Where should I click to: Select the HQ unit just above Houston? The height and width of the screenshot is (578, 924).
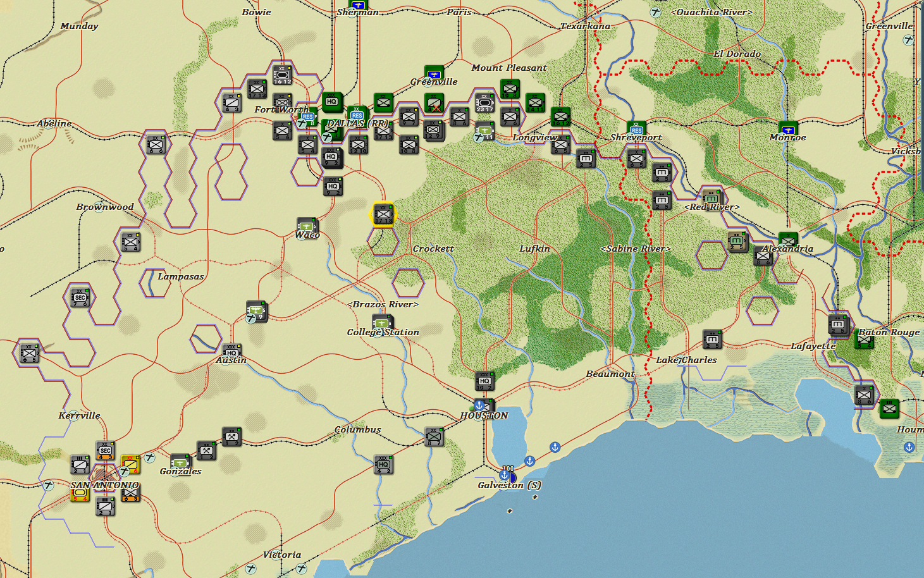(484, 381)
